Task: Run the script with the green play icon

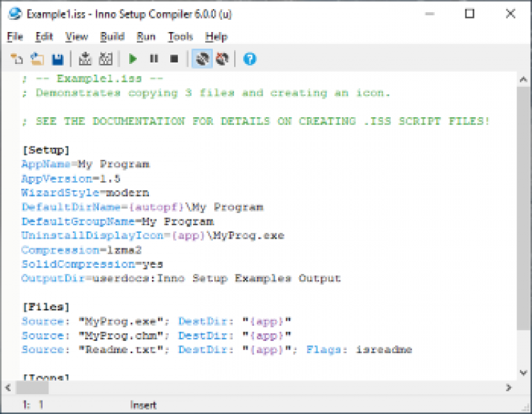Action: 133,59
